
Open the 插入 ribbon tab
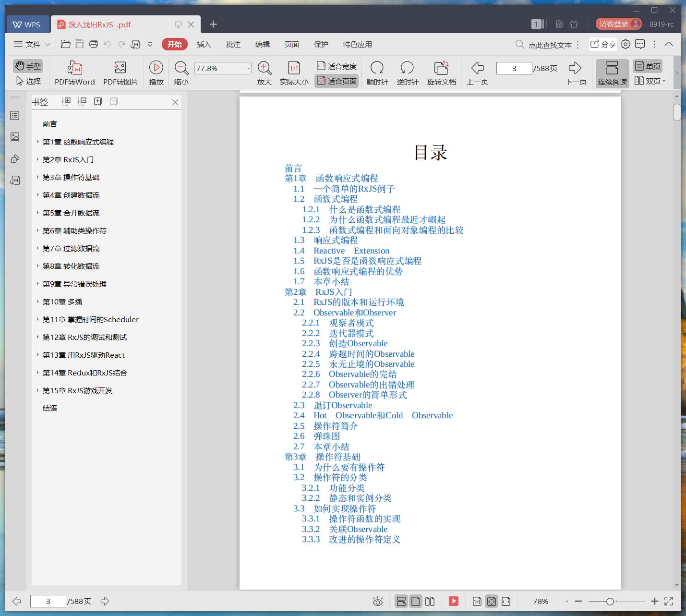[x=204, y=44]
